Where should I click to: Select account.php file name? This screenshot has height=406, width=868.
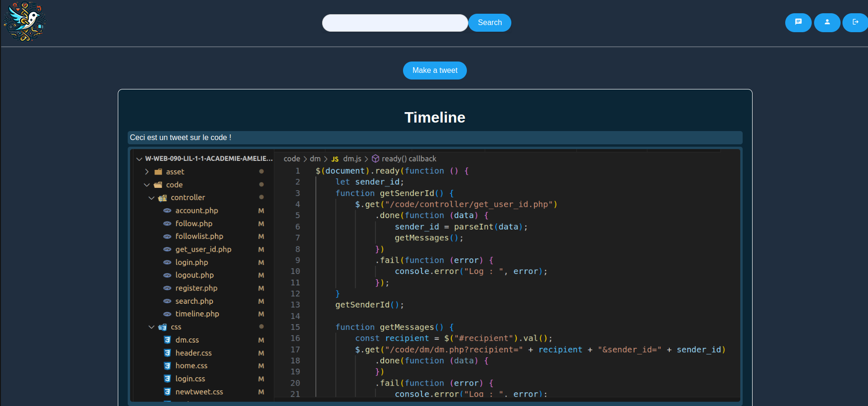point(197,211)
